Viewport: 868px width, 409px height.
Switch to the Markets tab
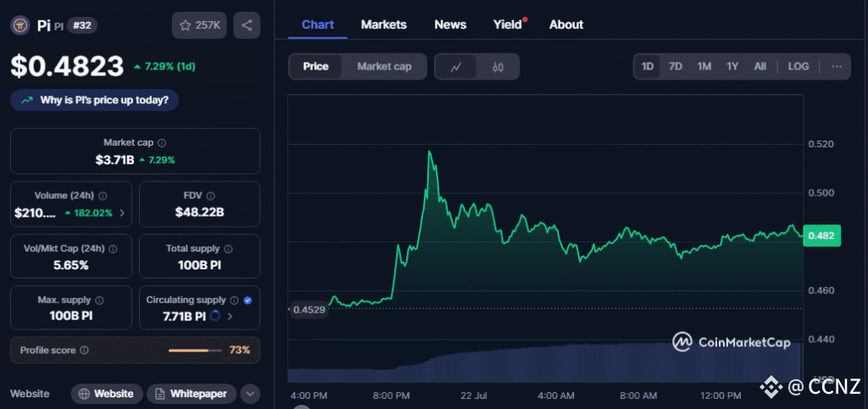pyautogui.click(x=384, y=25)
